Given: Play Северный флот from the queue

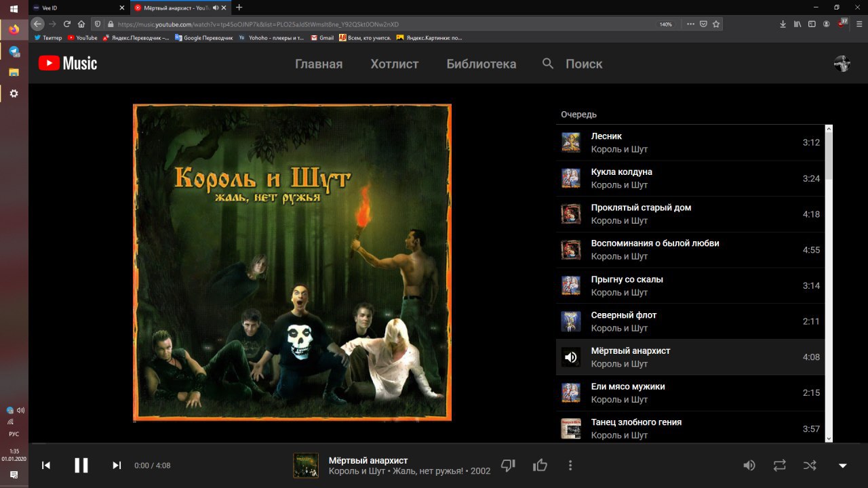Looking at the screenshot, I should 690,321.
